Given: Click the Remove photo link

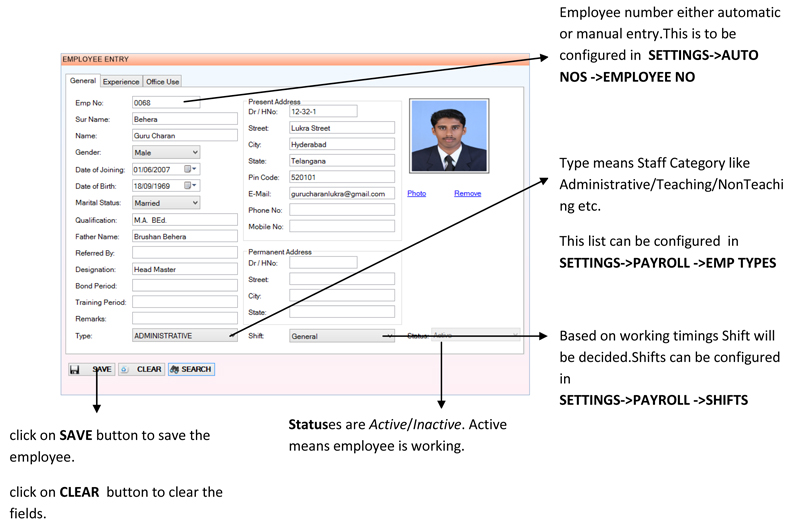Looking at the screenshot, I should (x=467, y=193).
